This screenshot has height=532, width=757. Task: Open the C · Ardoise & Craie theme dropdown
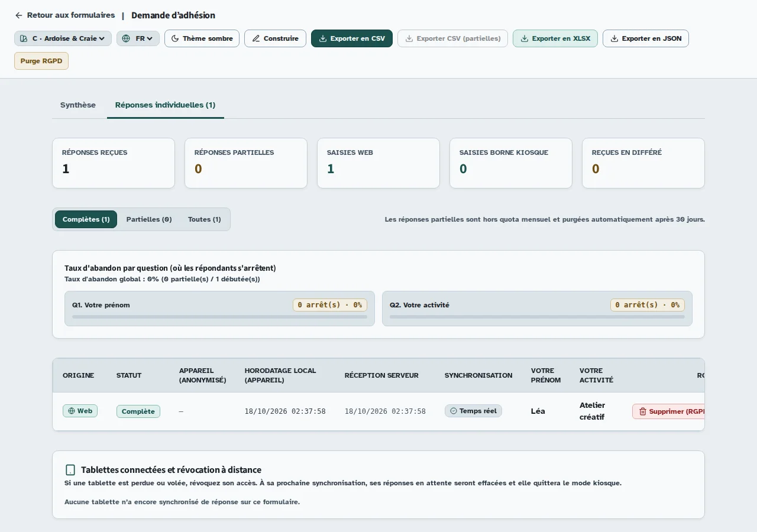(63, 38)
